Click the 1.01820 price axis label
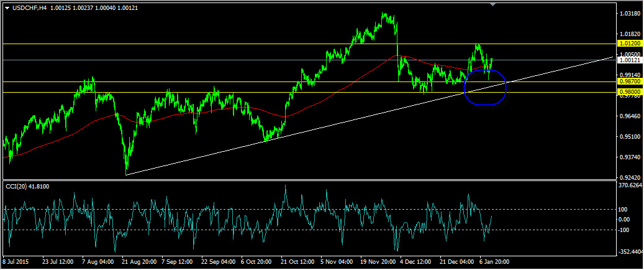The image size is (644, 270). [630, 34]
